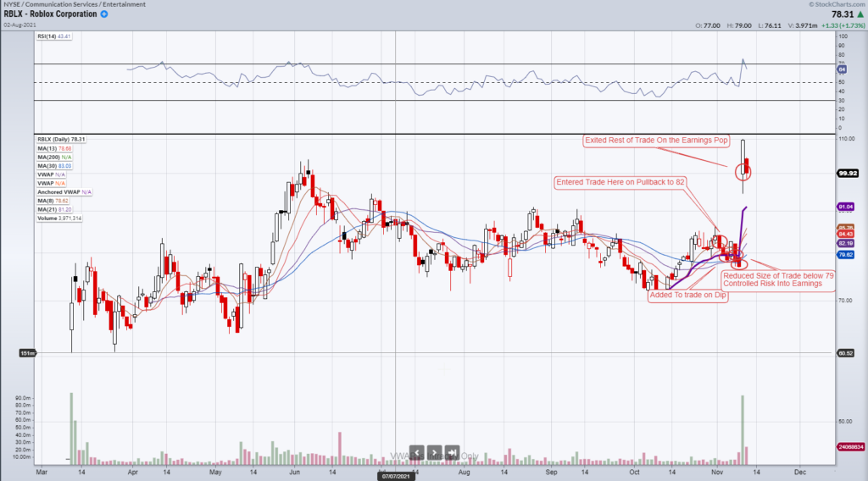Click the RSI value tag 64
The width and height of the screenshot is (868, 481).
842,69
